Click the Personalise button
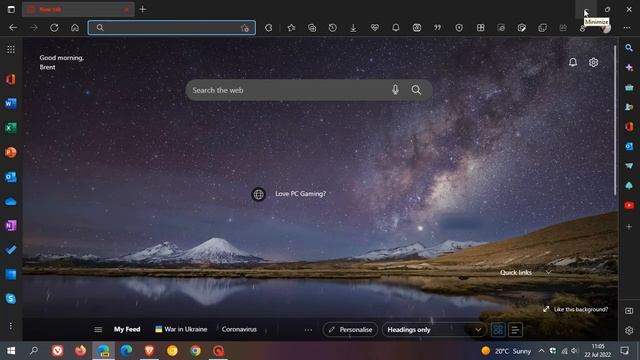This screenshot has height=360, width=640. (x=350, y=329)
